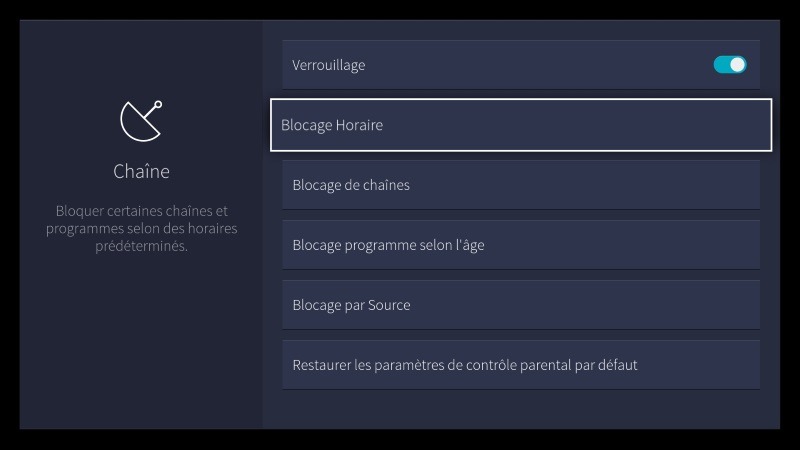Open the Blocage par Source option
This screenshot has height=450, width=800.
520,305
